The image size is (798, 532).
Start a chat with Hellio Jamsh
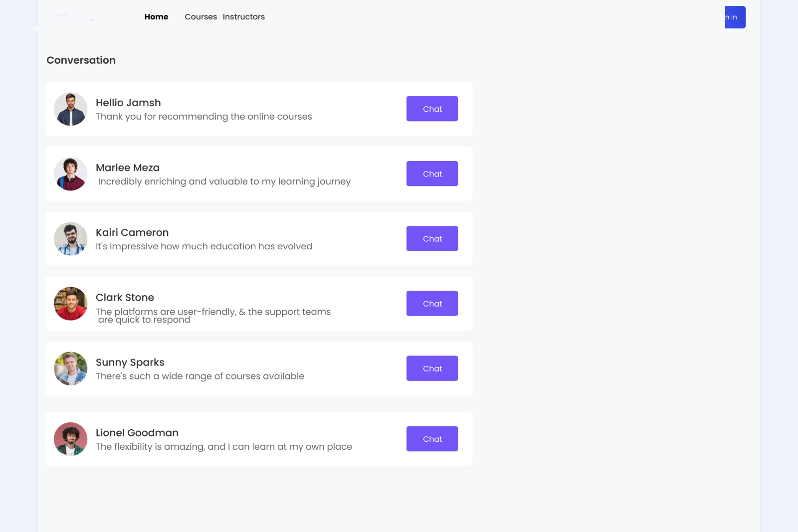point(432,109)
